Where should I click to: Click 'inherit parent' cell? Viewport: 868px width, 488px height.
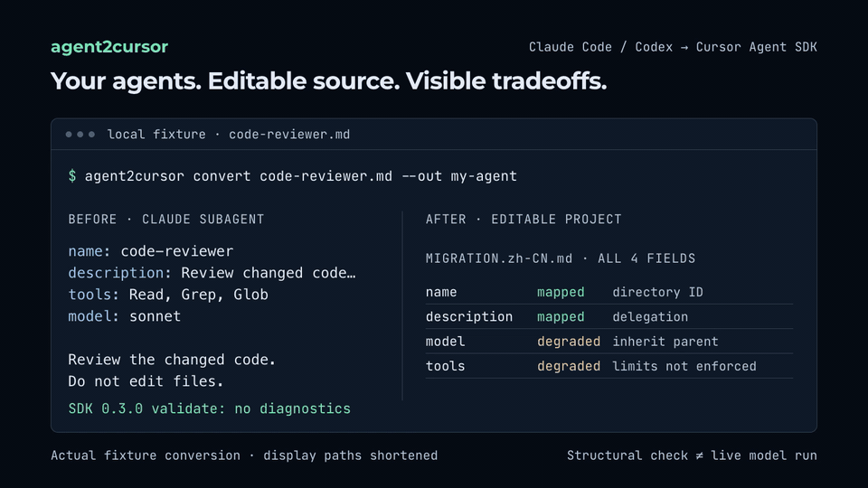point(665,342)
